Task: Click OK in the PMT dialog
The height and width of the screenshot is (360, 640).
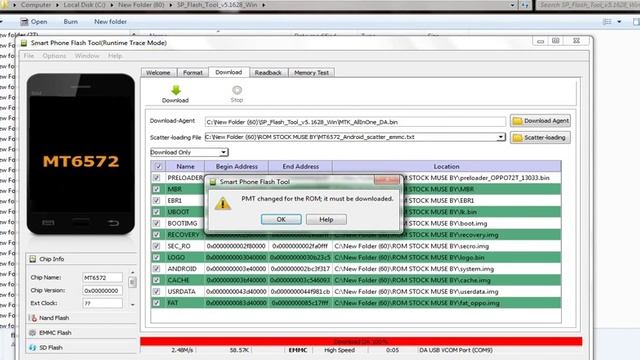Action: pyautogui.click(x=281, y=220)
